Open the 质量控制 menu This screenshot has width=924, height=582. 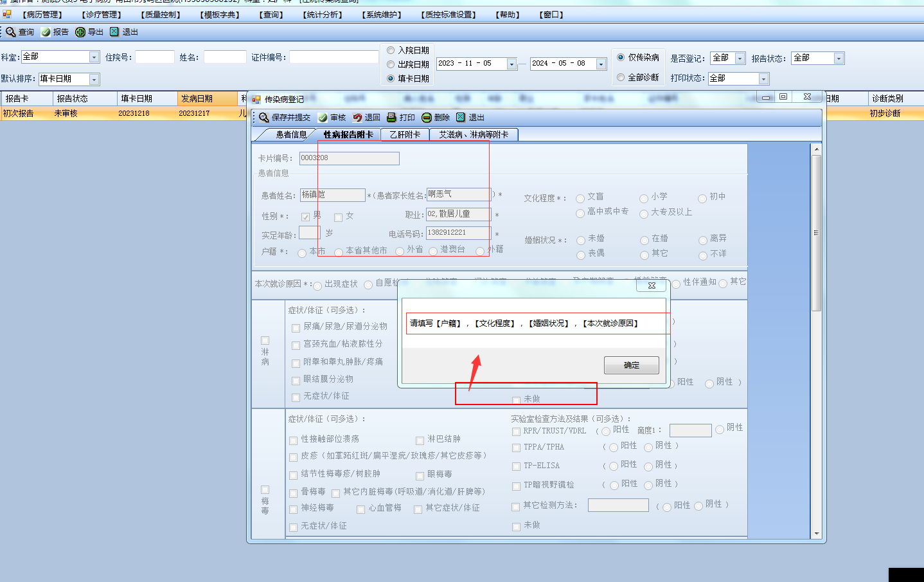(x=161, y=15)
